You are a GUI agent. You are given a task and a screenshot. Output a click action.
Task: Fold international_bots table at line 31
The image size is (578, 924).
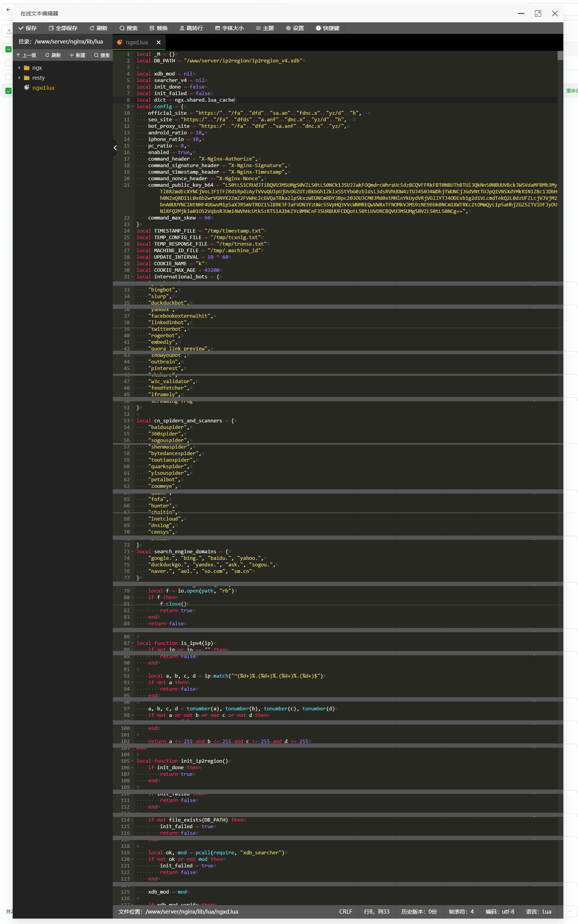click(132, 277)
